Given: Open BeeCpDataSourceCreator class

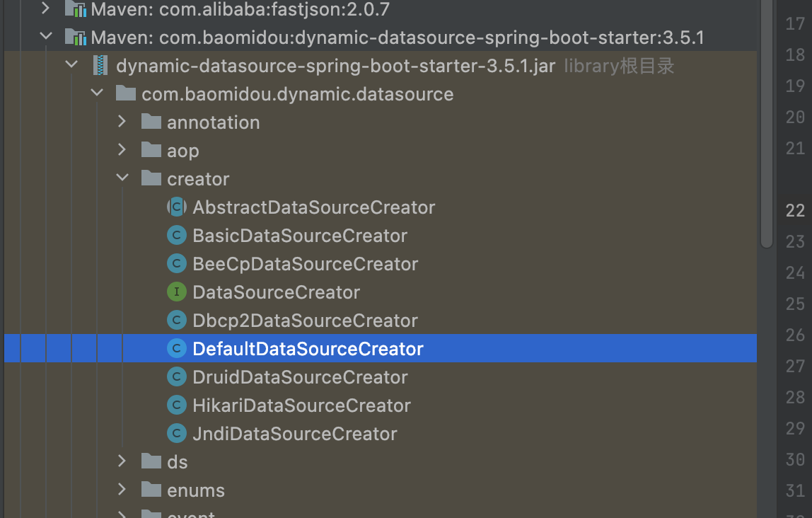Looking at the screenshot, I should point(305,264).
